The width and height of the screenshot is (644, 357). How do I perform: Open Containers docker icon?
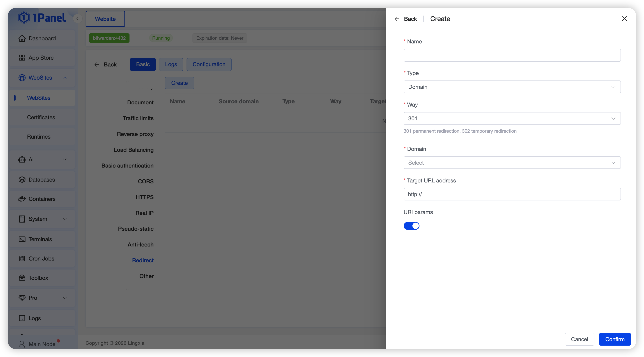point(22,199)
